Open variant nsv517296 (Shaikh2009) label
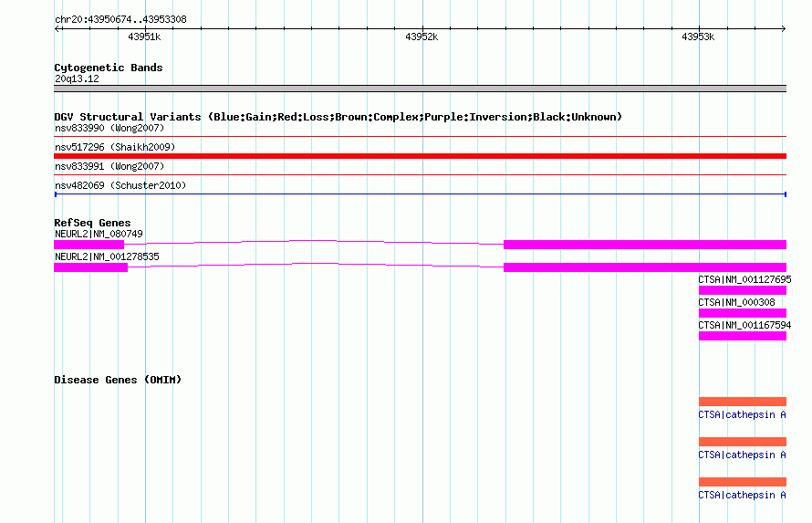Viewport: 812px width, 523px height. (x=115, y=147)
